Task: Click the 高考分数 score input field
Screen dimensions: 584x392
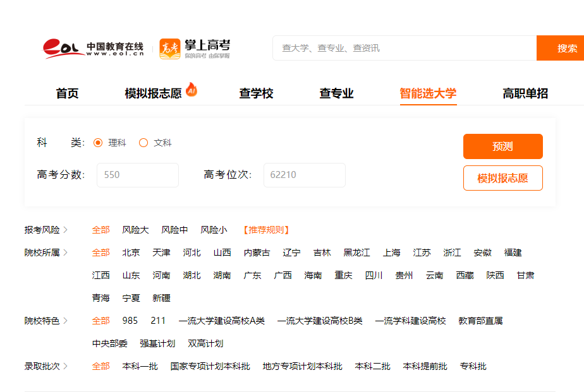Action: coord(137,175)
